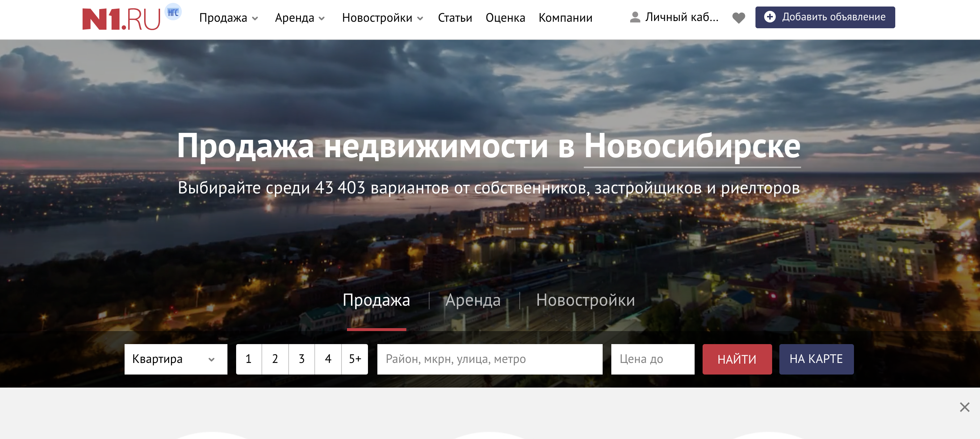980x439 pixels.
Task: Expand the Продажа menu chevron
Action: pyautogui.click(x=255, y=18)
